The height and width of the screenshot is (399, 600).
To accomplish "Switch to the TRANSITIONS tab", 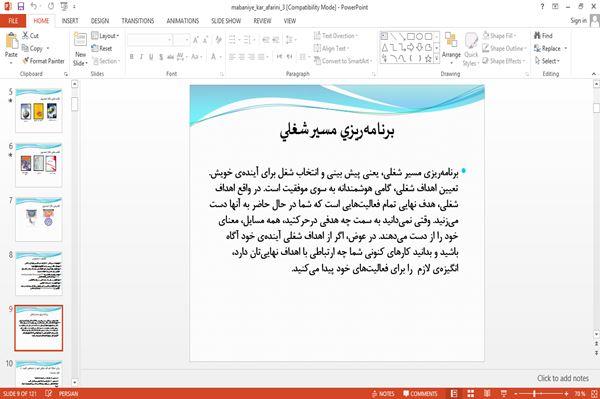I will click(138, 21).
